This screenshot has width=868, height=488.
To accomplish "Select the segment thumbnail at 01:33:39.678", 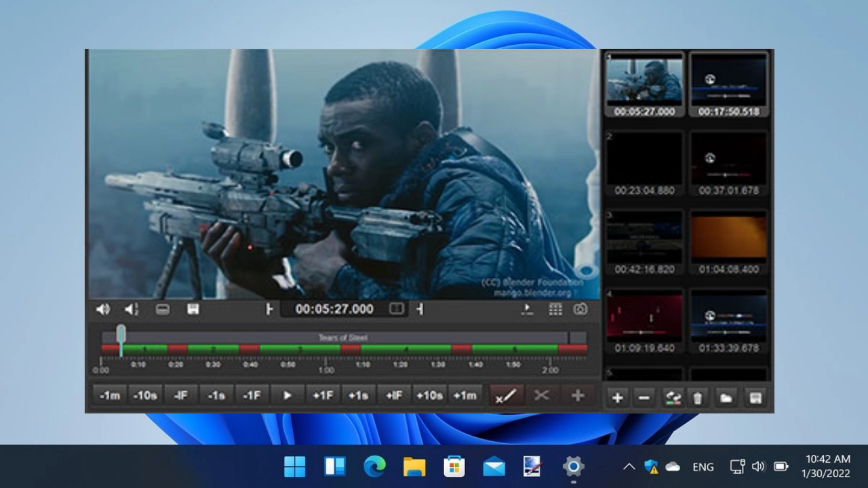I will coord(729,321).
